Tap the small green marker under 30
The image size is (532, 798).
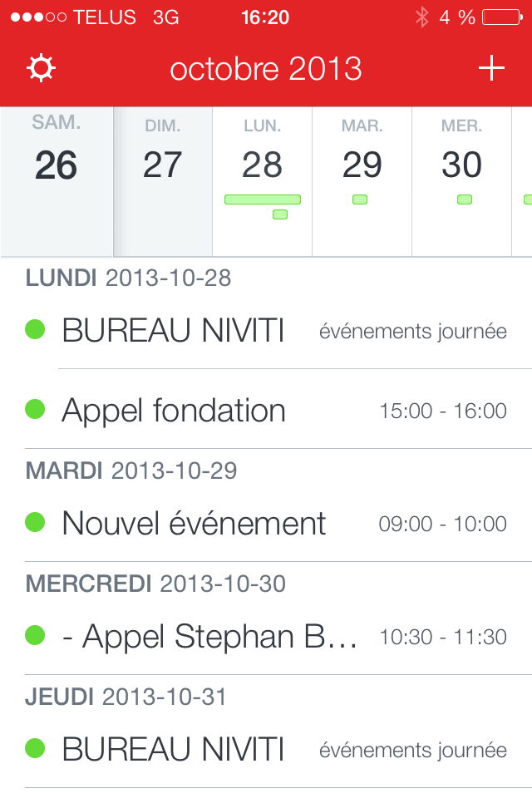(465, 199)
